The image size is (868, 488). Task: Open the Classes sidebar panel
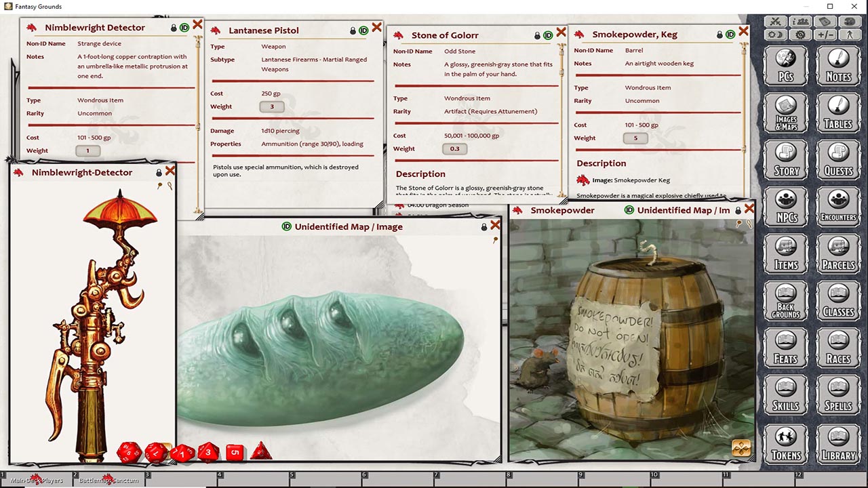coord(838,302)
